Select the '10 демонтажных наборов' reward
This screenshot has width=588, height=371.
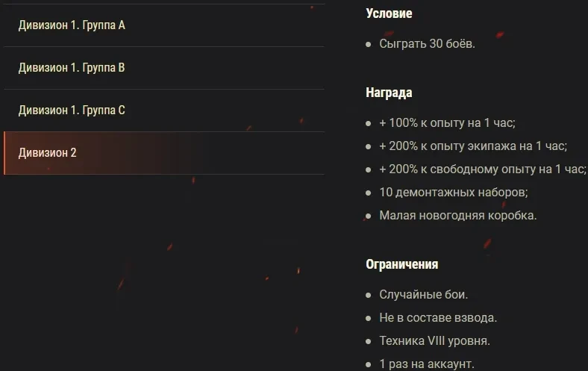click(453, 193)
